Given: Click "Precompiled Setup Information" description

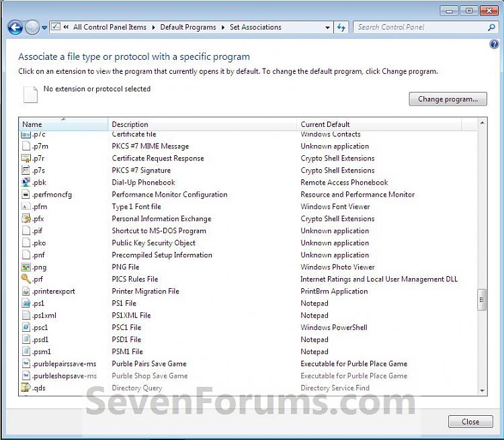Looking at the screenshot, I should [x=162, y=255].
